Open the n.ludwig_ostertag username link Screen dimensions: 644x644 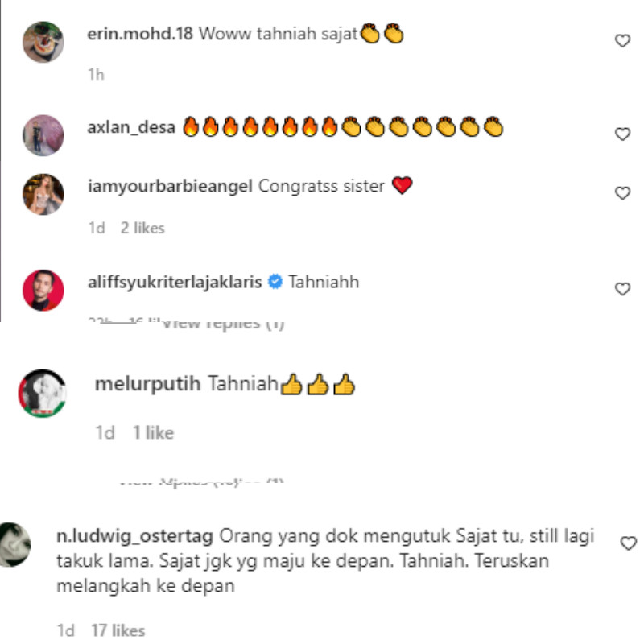click(134, 536)
